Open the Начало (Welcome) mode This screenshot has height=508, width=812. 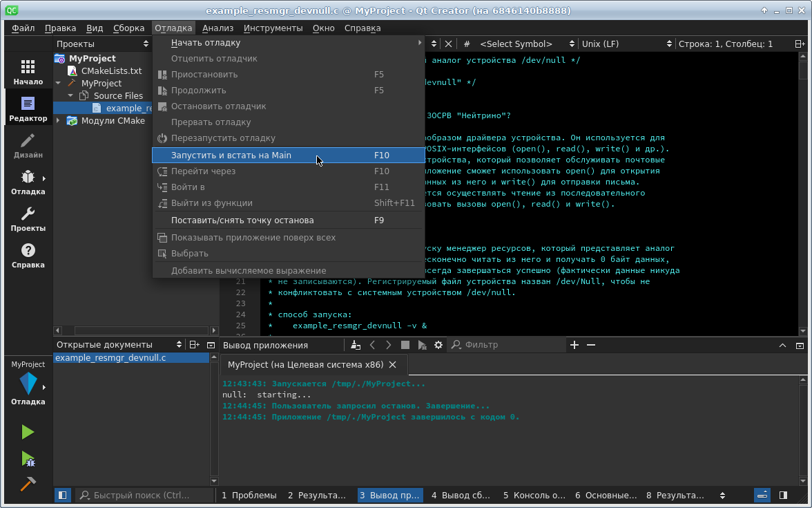click(x=28, y=72)
